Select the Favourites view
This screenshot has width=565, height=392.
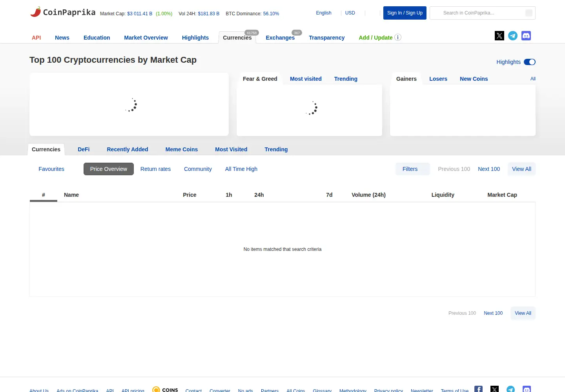tap(51, 169)
